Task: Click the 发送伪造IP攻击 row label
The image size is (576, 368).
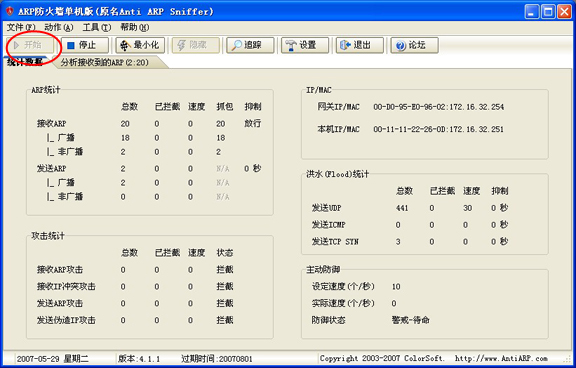Action: point(66,320)
